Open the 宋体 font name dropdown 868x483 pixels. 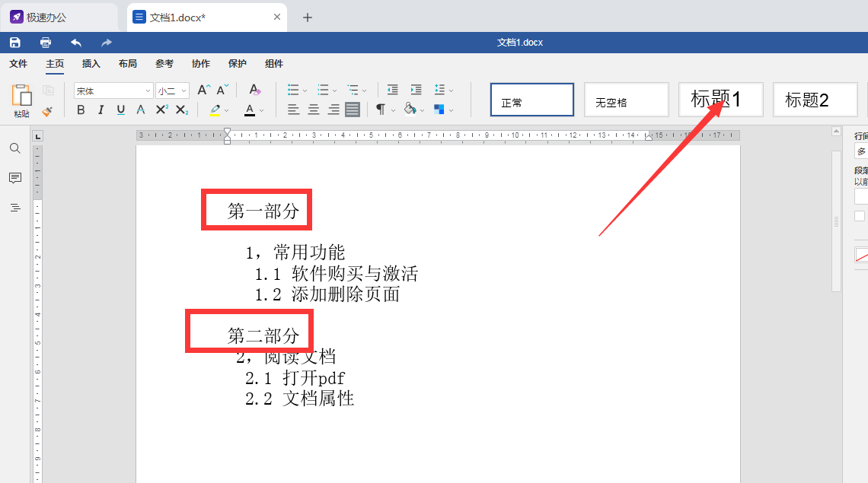tap(147, 91)
